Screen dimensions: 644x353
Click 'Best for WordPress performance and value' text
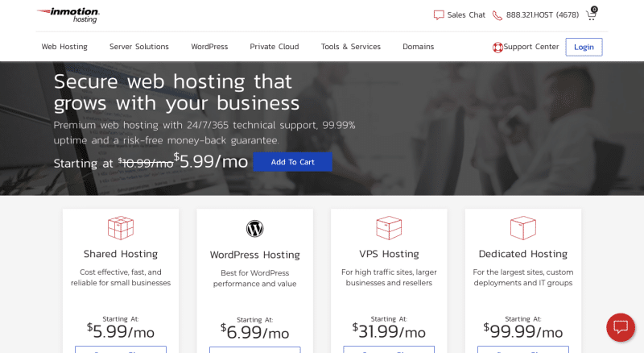coord(254,278)
